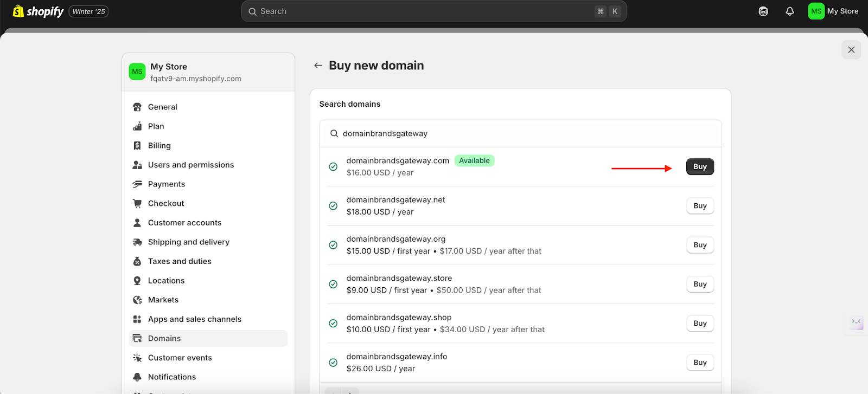The image size is (868, 394).
Task: Buy domainbrandsgateway.store
Action: click(x=700, y=284)
